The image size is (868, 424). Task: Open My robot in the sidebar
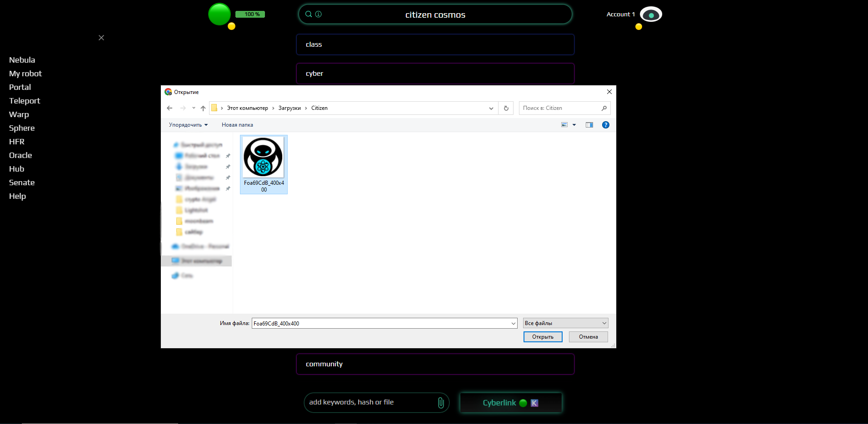25,74
